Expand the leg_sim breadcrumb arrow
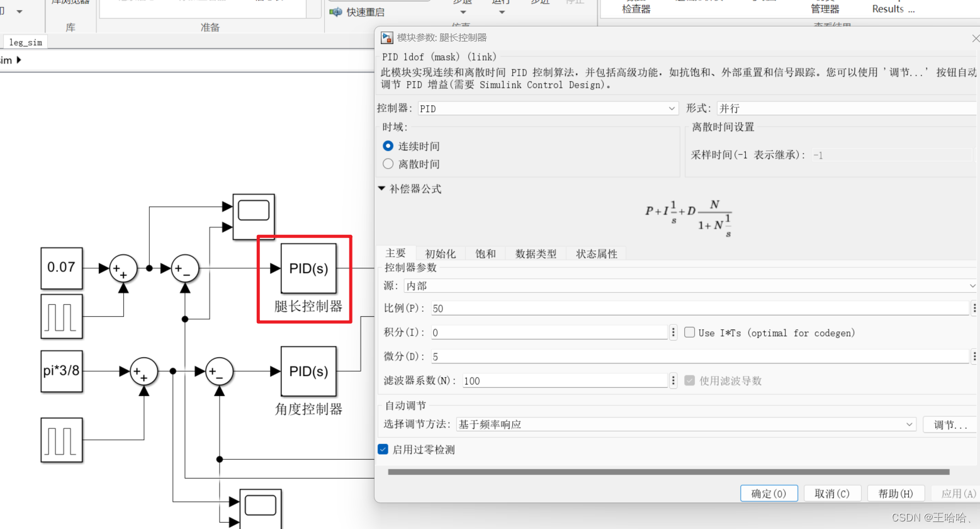 (19, 60)
